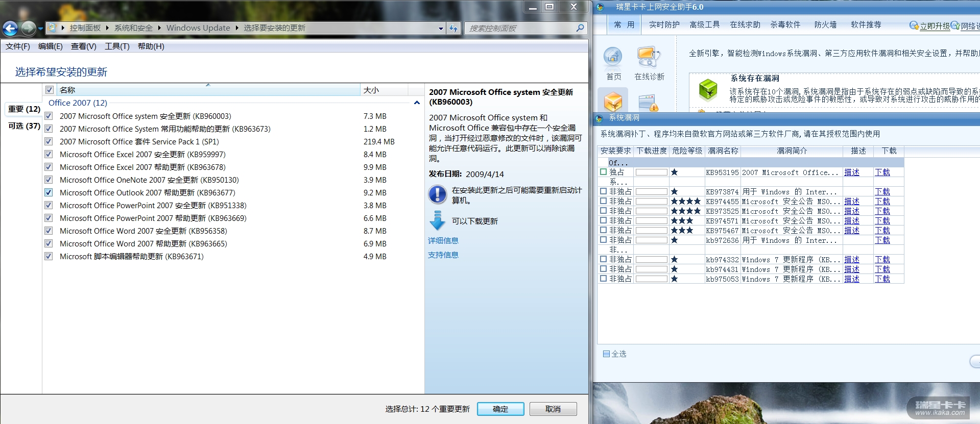
Task: Open the 文件(F) menu
Action: click(x=18, y=46)
